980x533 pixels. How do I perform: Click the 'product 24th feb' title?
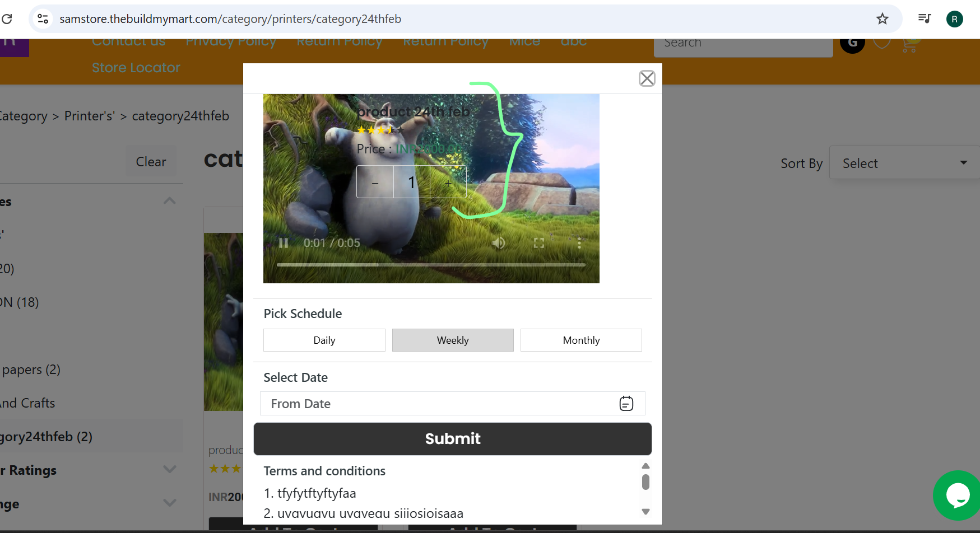click(x=414, y=112)
